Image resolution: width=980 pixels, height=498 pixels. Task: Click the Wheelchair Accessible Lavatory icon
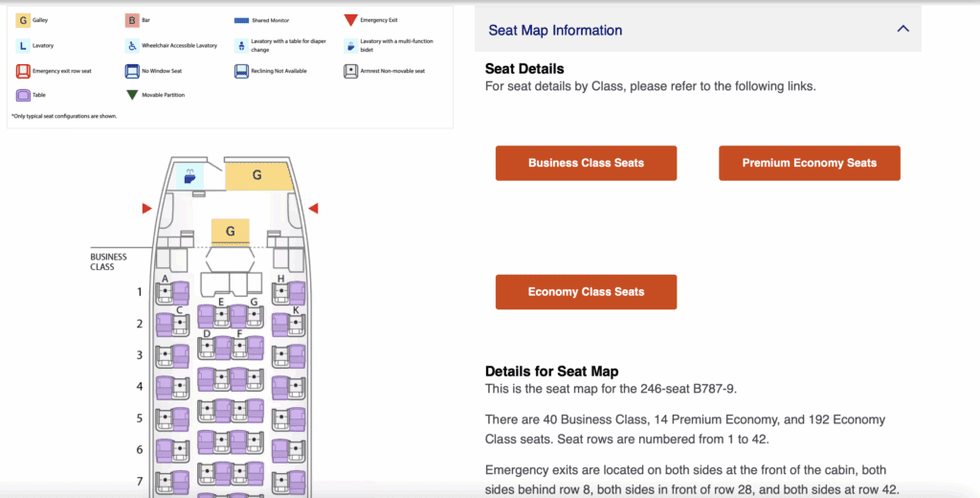pyautogui.click(x=132, y=45)
